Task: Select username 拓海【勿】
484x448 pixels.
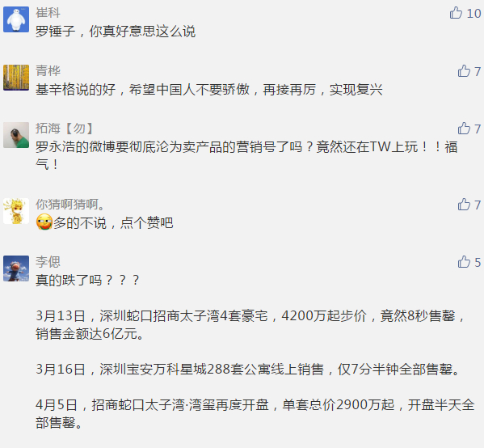Action: pyautogui.click(x=64, y=129)
